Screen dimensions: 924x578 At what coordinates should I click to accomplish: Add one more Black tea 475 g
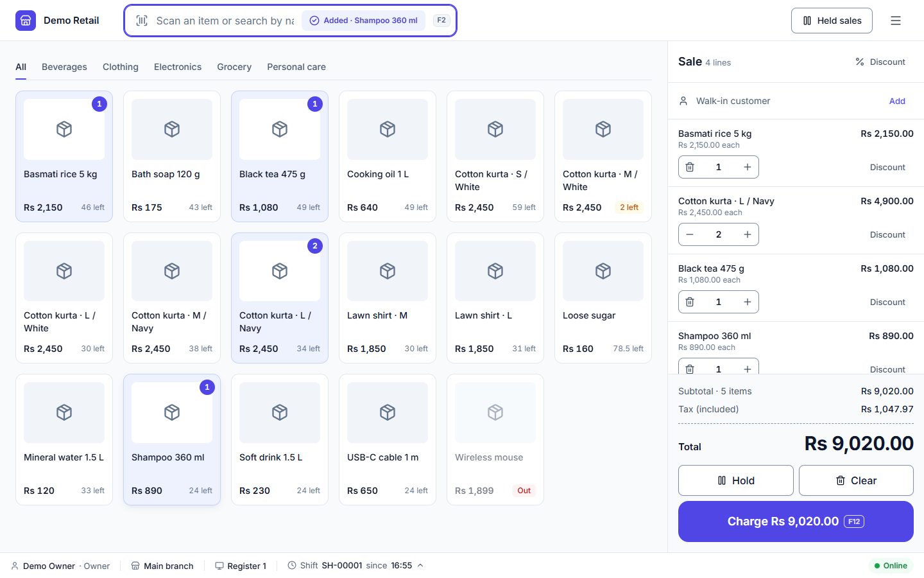(x=748, y=302)
